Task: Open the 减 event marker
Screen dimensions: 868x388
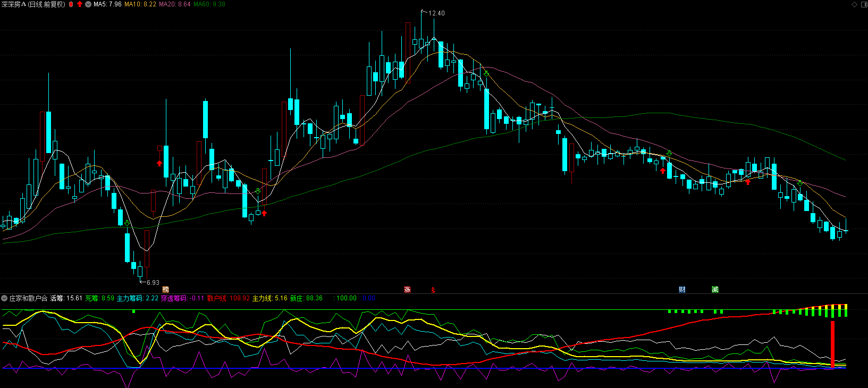Action: click(715, 290)
